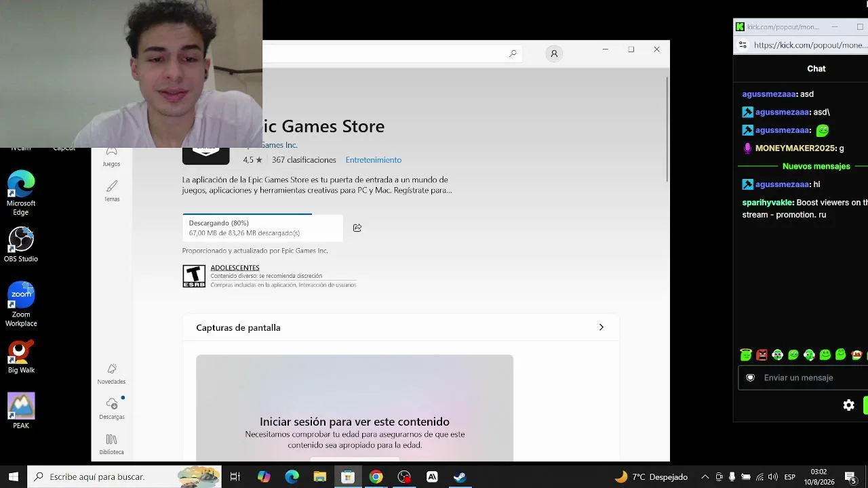
Task: Click 'Proporcionado y actualizado por Epic Games Inc.' text
Action: 255,251
